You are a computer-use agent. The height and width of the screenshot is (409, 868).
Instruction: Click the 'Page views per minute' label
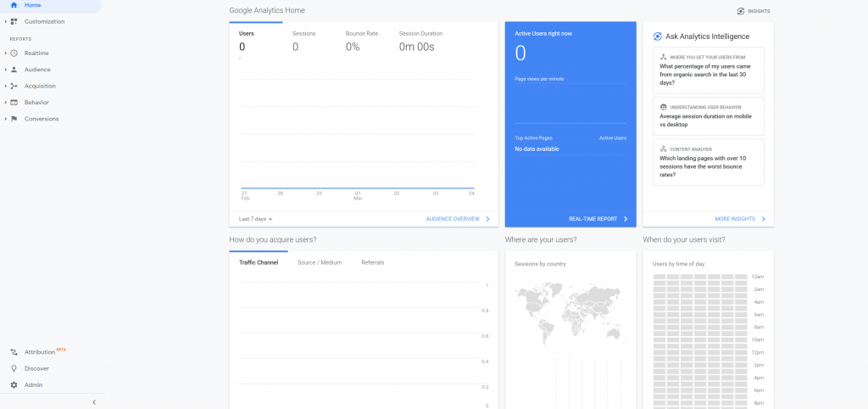pos(539,79)
